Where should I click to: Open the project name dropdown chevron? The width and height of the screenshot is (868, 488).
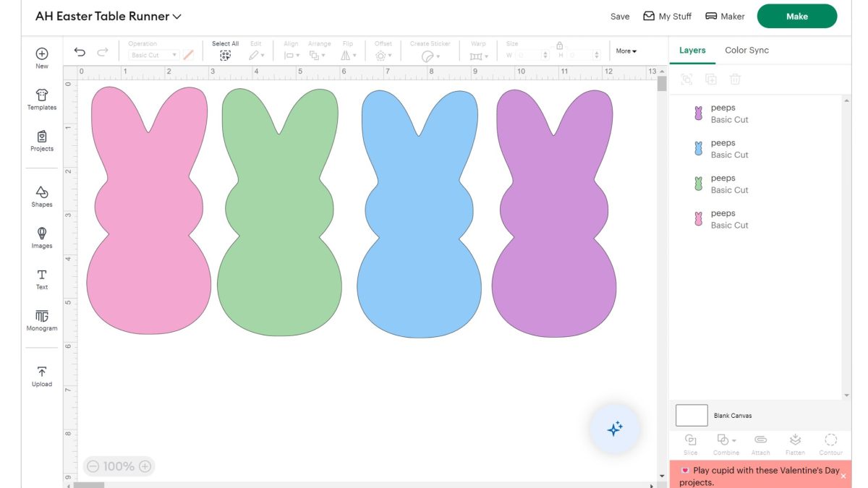click(x=177, y=17)
